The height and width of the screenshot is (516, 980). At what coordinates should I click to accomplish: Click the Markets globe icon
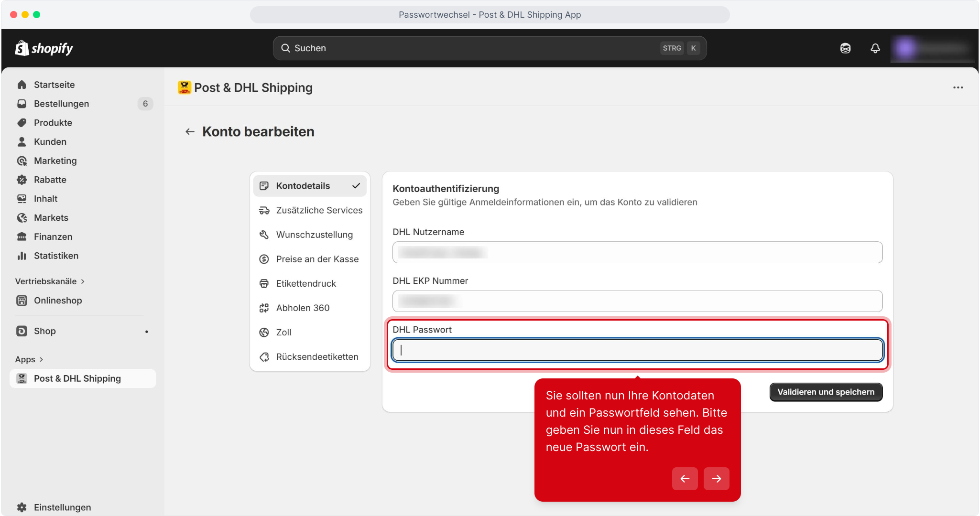pyautogui.click(x=22, y=218)
